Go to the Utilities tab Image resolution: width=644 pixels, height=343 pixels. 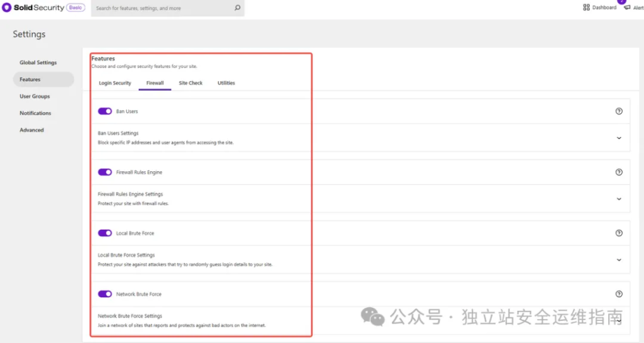coord(226,83)
